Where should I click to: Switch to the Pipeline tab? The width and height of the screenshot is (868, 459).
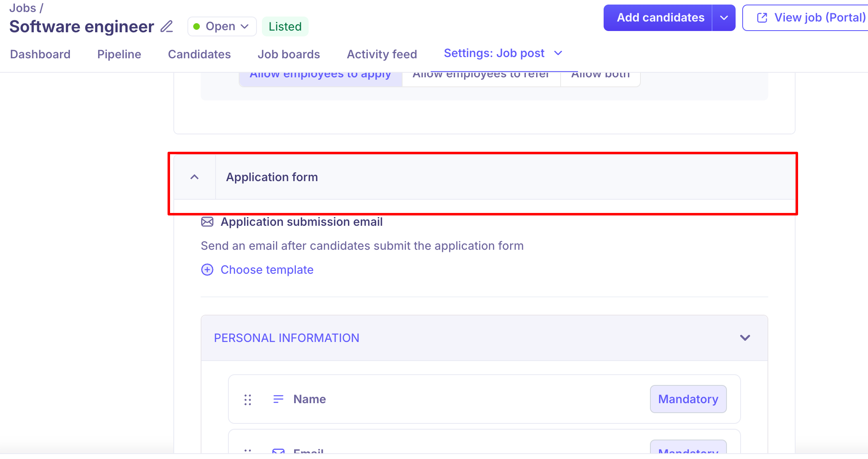point(119,54)
